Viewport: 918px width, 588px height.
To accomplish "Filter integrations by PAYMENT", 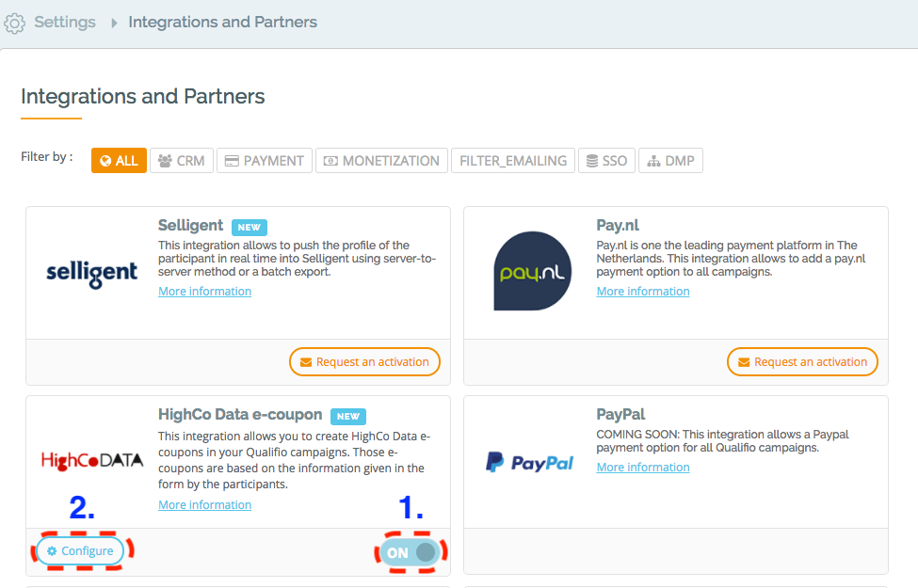I will coord(264,161).
